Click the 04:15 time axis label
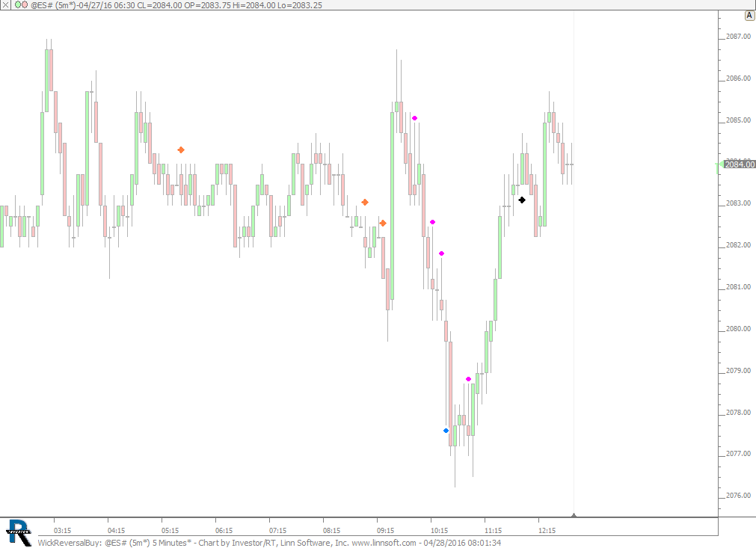The height and width of the screenshot is (548, 756). [116, 530]
